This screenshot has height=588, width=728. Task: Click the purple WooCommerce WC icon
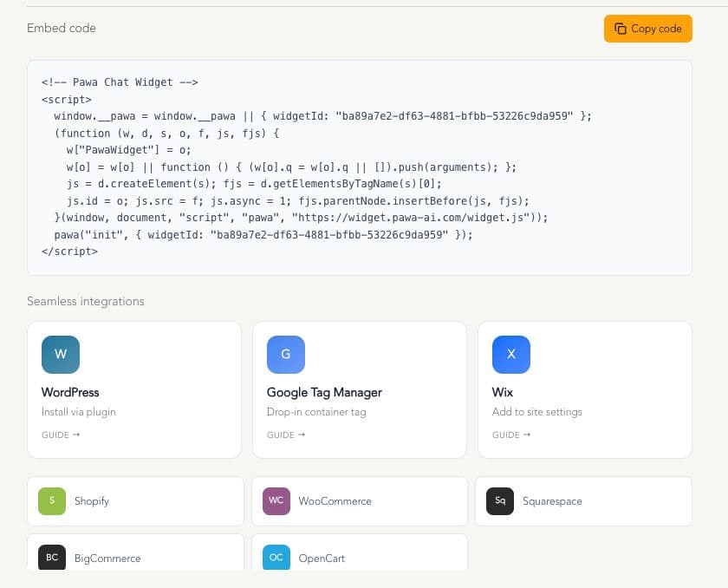tap(276, 500)
